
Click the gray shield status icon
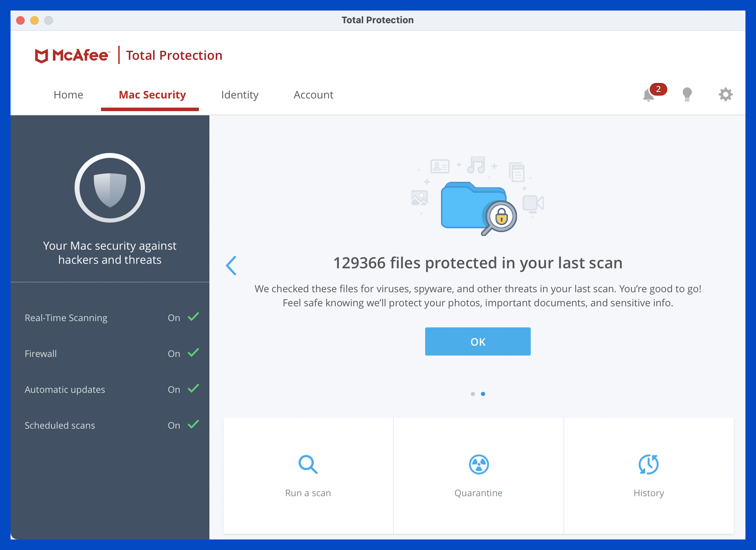110,188
